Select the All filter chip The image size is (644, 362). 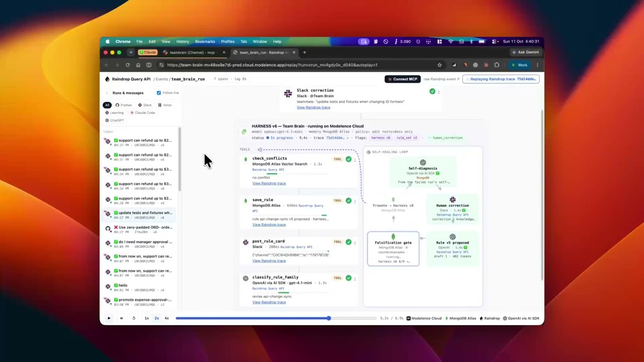(107, 105)
